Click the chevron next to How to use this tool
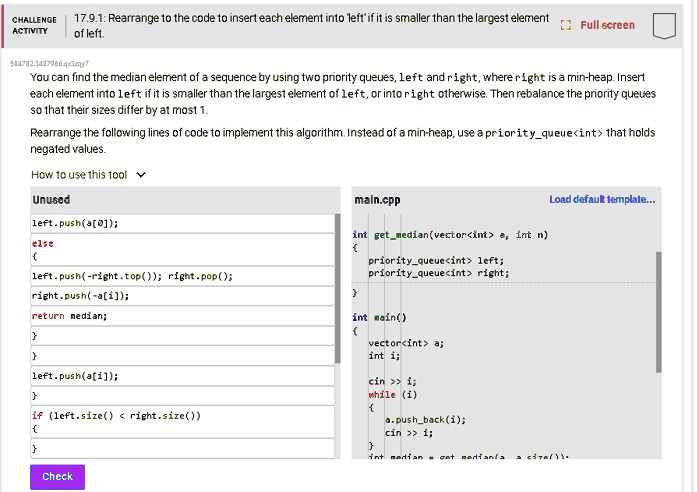 [141, 175]
